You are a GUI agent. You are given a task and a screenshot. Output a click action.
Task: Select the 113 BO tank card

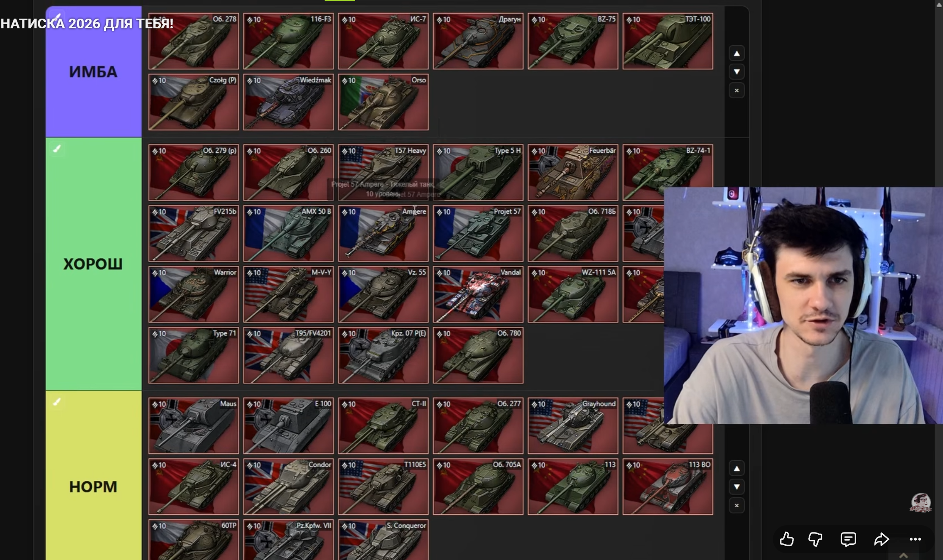click(667, 487)
